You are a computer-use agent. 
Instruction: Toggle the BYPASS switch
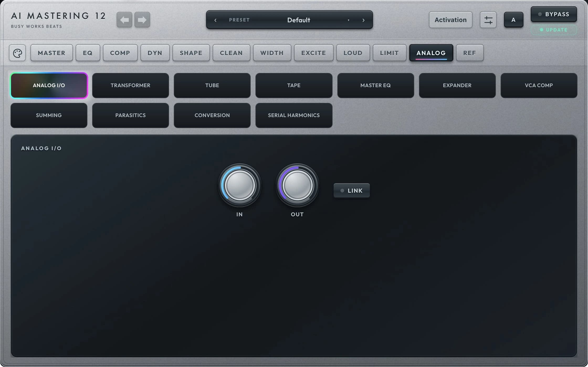[554, 14]
